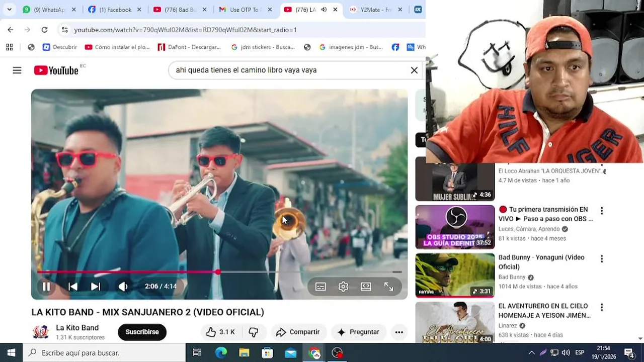Viewport: 644px width, 362px height.
Task: Open Tu primera transmisión EN VIVO title
Action: (545, 214)
